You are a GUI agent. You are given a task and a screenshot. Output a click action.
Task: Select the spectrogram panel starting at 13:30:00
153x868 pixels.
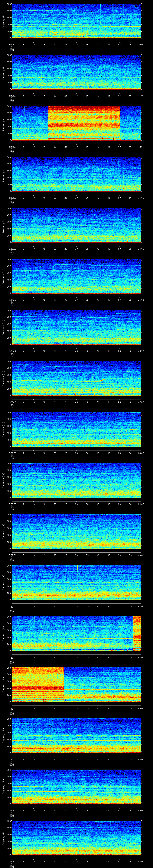(76, 72)
